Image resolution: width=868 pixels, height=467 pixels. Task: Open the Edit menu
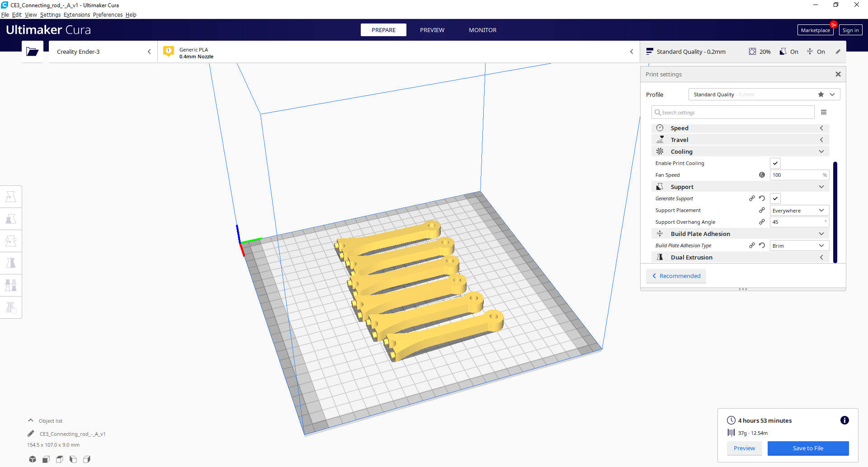17,15
